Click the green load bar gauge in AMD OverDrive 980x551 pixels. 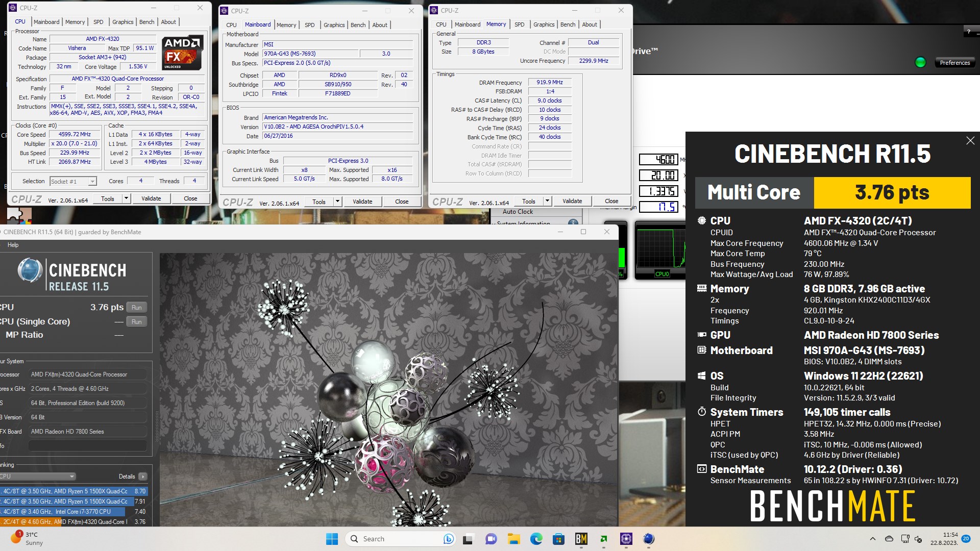pos(622,258)
